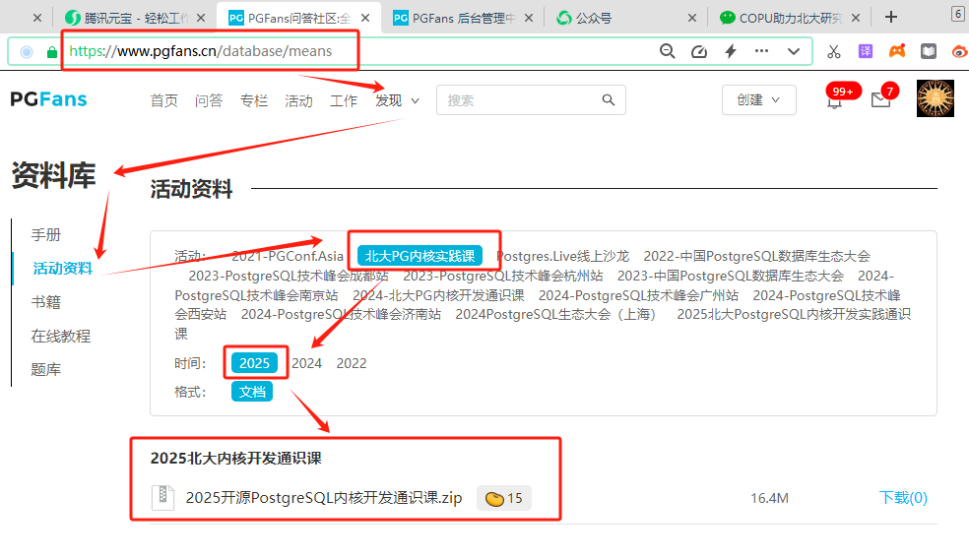This screenshot has height=560, width=969.
Task: Select the 2025 time filter
Action: click(x=255, y=363)
